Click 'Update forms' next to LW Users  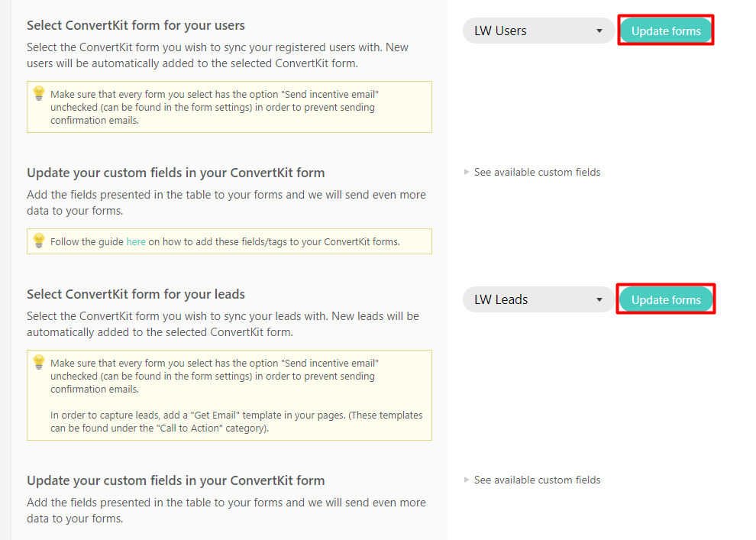pos(665,31)
